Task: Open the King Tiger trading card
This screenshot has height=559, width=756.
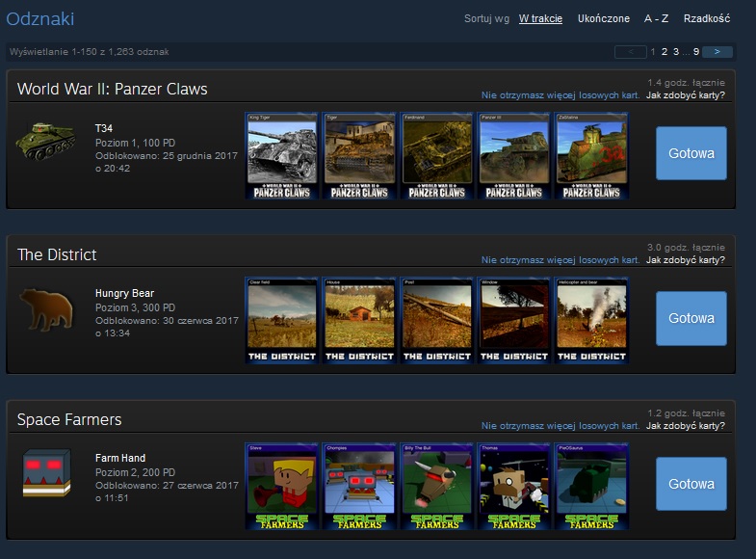Action: pyautogui.click(x=282, y=156)
